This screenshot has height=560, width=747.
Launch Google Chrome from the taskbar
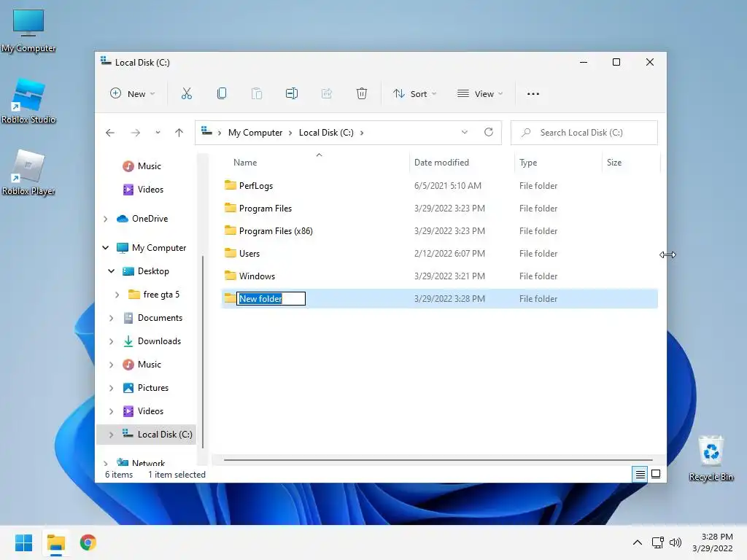88,542
